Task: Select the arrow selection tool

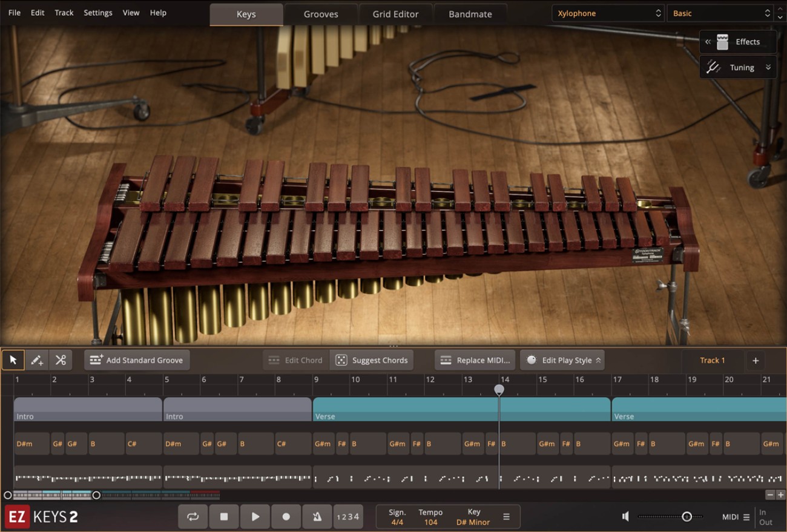Action: pos(13,360)
